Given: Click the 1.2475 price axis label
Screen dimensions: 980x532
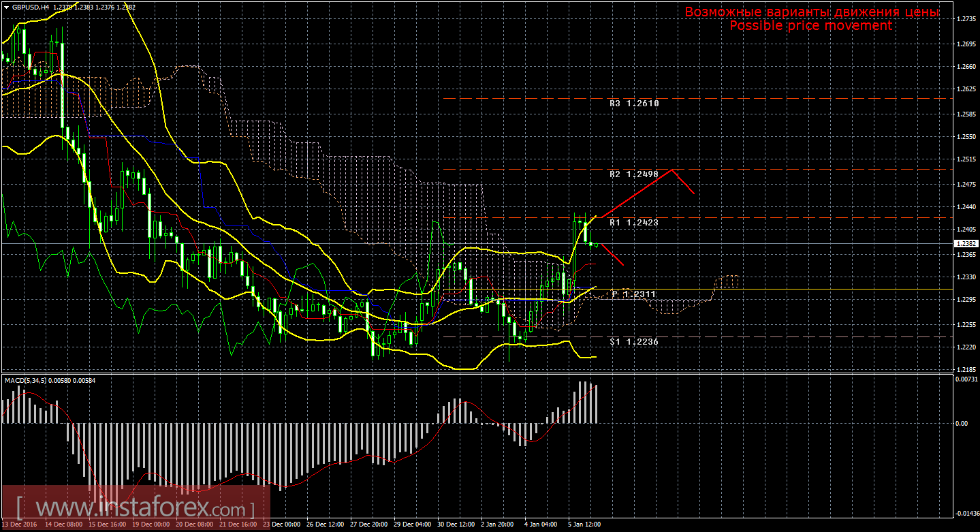Looking at the screenshot, I should coord(966,185).
